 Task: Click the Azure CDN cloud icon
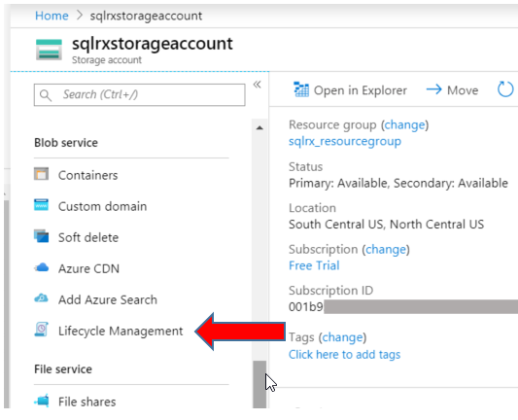[x=42, y=267]
